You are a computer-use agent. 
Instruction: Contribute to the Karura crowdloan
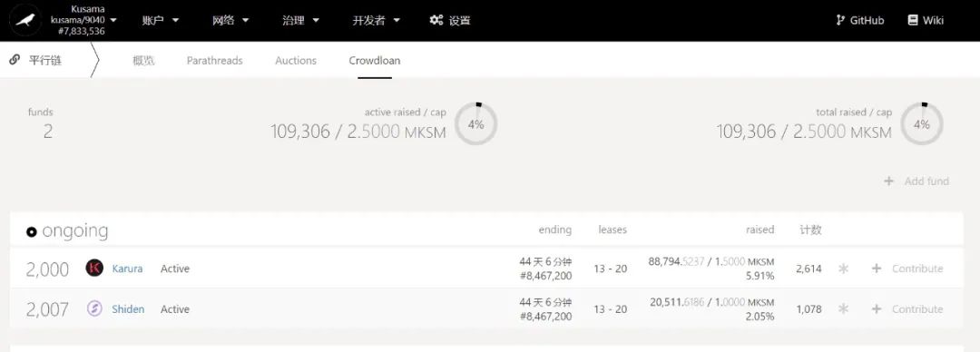(906, 269)
